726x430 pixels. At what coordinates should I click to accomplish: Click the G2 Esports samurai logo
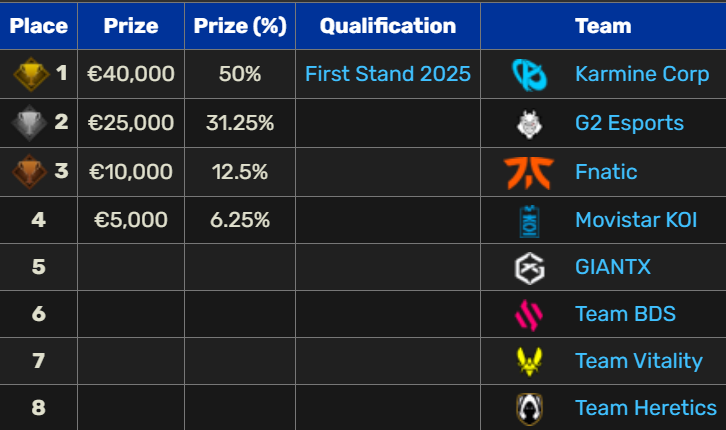pyautogui.click(x=529, y=124)
